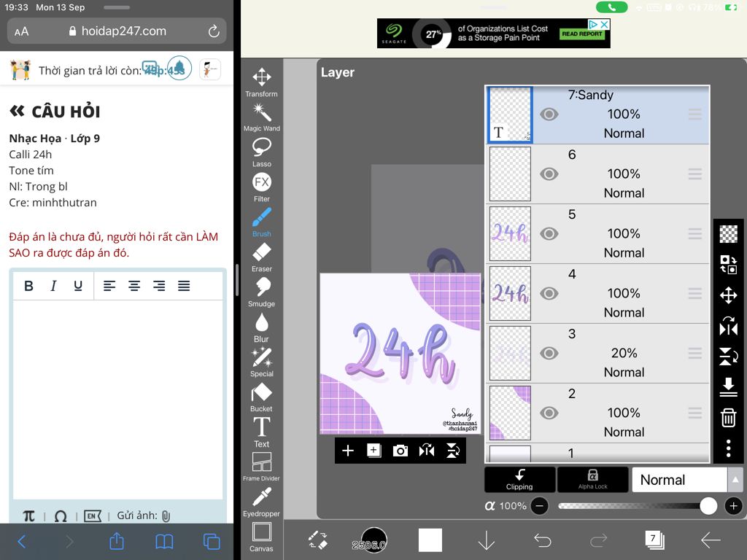Select layer 2 thumbnail
Image resolution: width=747 pixels, height=560 pixels.
click(x=510, y=413)
